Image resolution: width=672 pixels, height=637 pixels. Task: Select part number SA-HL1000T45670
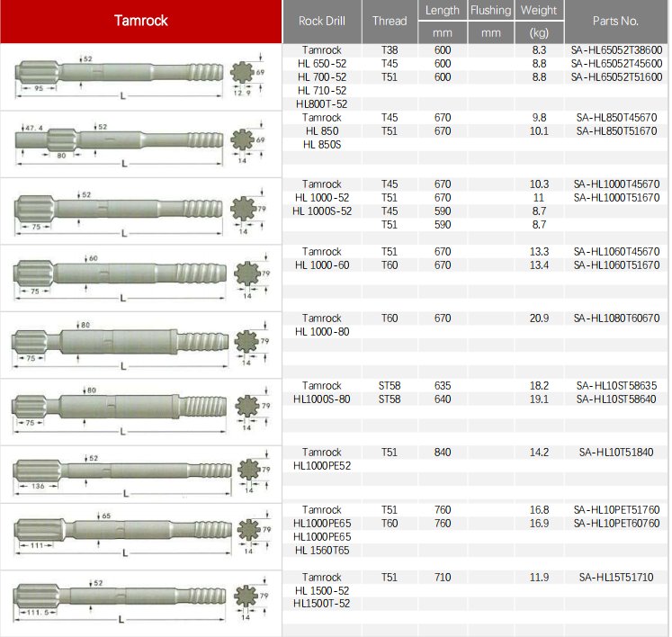click(616, 184)
